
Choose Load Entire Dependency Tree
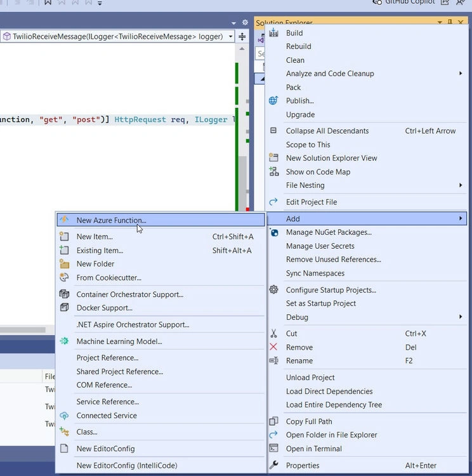334,405
